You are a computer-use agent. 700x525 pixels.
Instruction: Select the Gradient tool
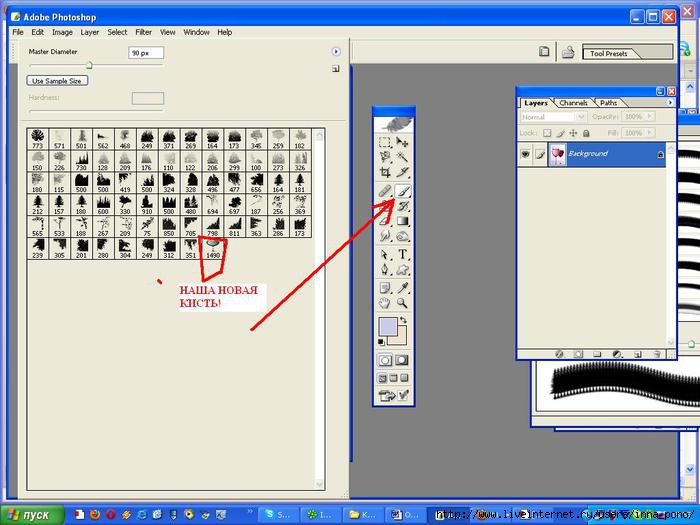[x=402, y=221]
